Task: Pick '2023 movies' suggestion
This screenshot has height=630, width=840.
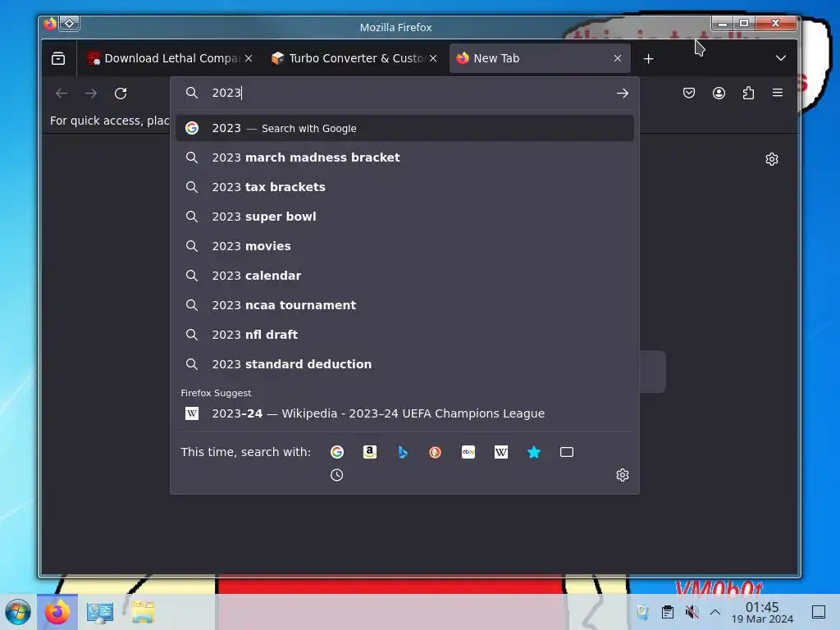Action: [x=404, y=246]
